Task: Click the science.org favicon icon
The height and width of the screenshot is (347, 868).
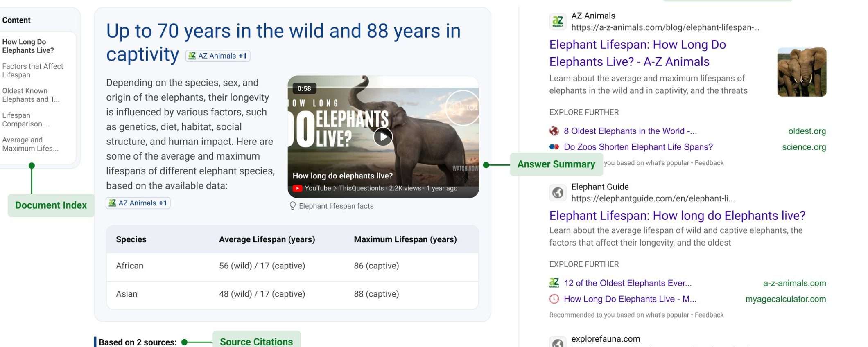Action: point(554,147)
